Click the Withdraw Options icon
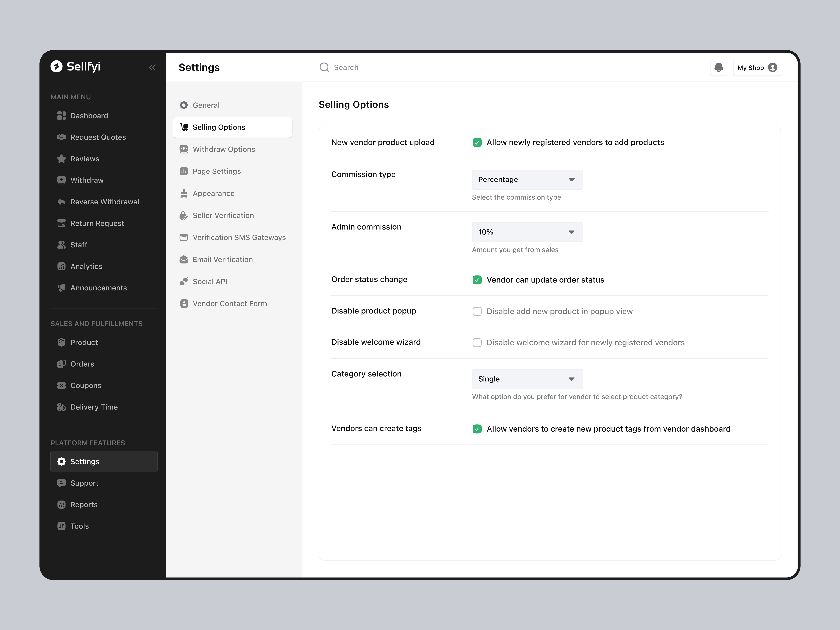 point(184,149)
